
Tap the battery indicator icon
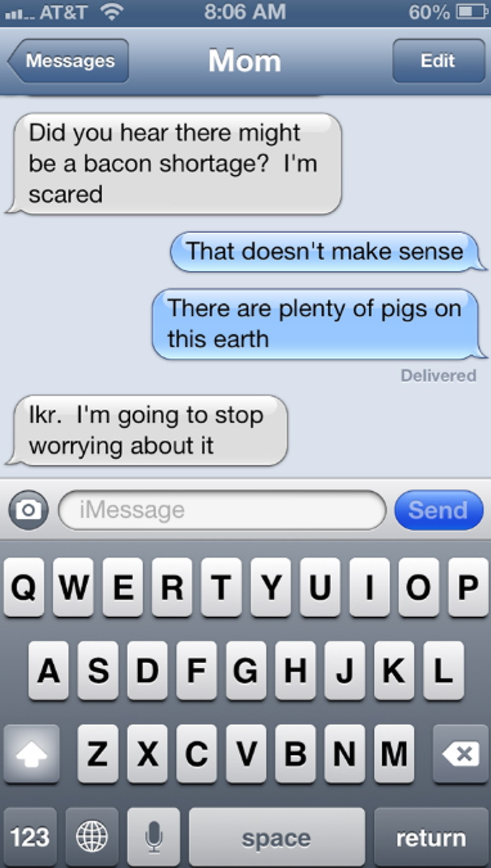tap(471, 12)
